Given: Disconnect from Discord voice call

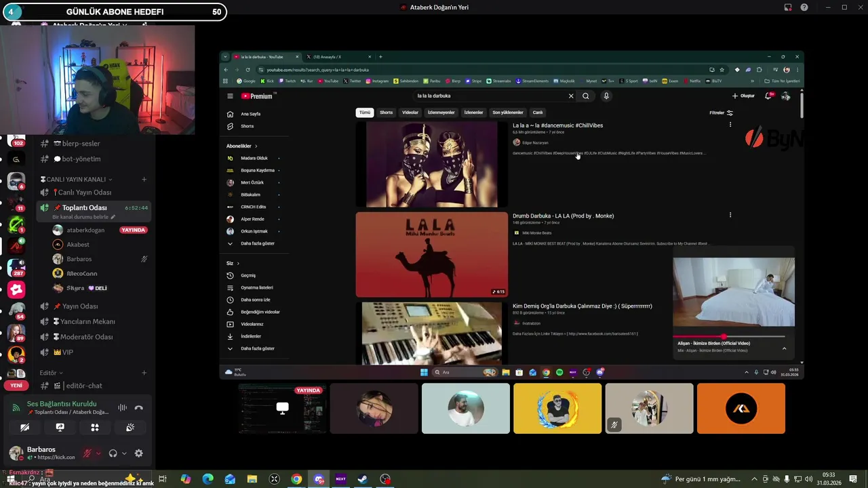Looking at the screenshot, I should [x=139, y=407].
